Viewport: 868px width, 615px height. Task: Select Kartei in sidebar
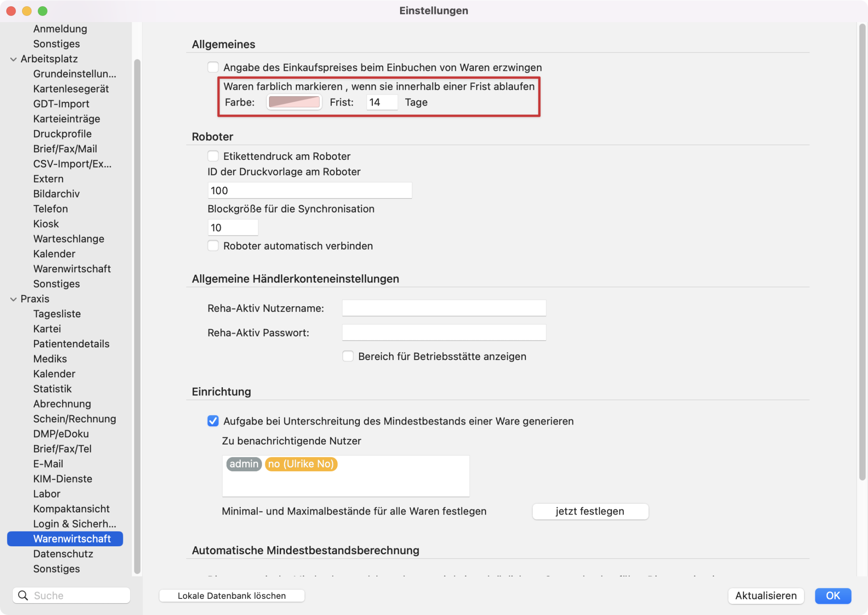[47, 329]
